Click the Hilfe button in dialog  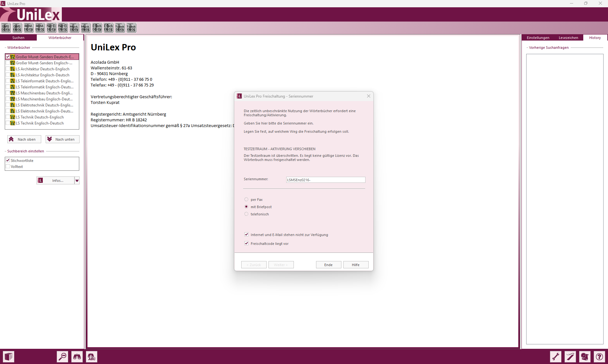pyautogui.click(x=356, y=265)
